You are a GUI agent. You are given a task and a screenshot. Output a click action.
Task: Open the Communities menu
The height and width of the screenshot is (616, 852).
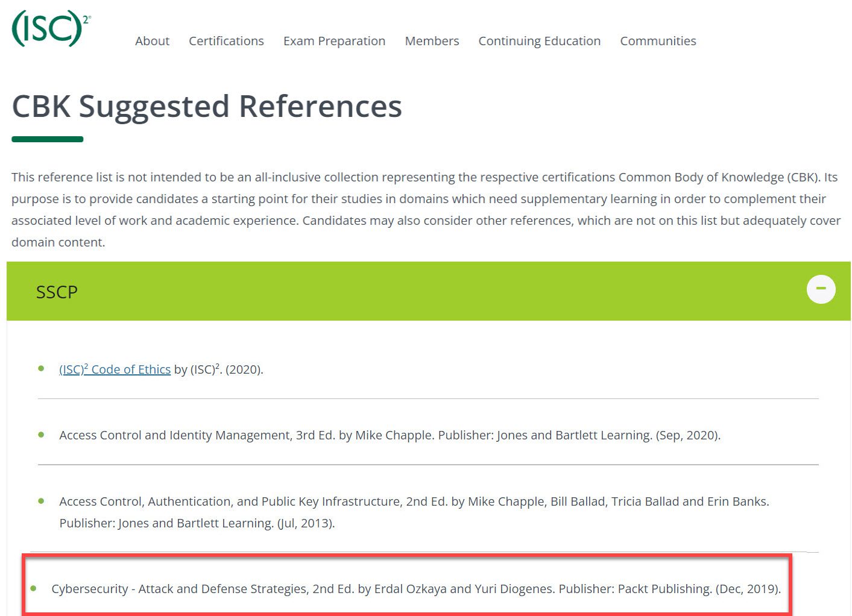[658, 41]
